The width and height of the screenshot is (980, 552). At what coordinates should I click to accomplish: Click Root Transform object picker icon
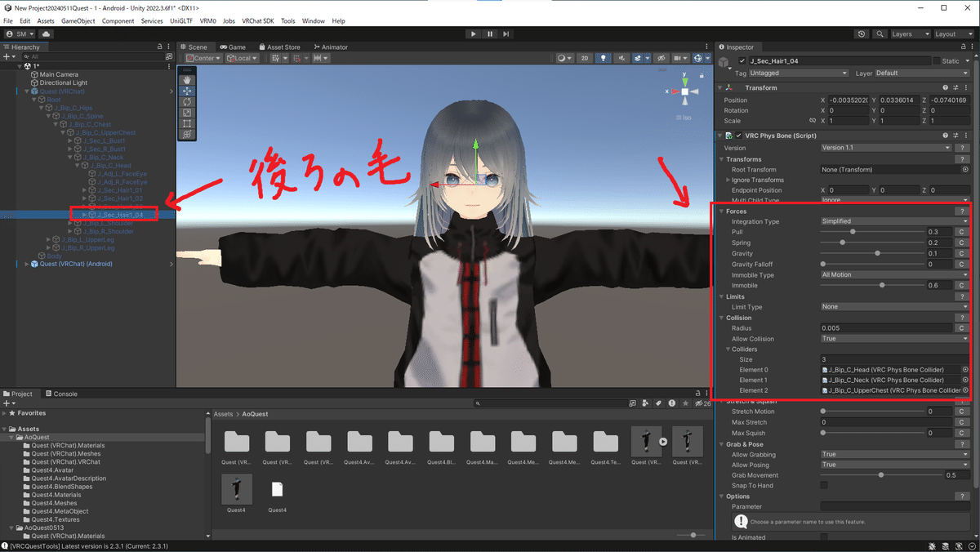[965, 170]
